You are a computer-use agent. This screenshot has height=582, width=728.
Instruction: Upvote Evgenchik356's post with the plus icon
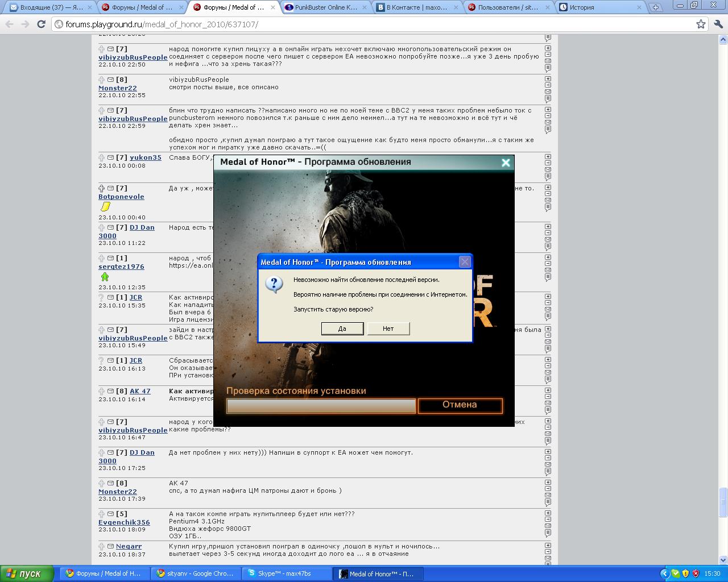548,513
